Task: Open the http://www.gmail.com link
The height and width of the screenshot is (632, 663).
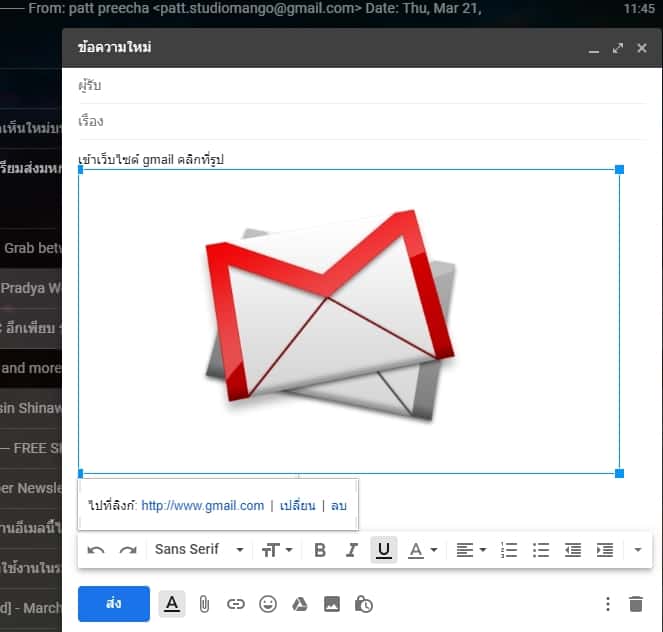Action: [203, 505]
